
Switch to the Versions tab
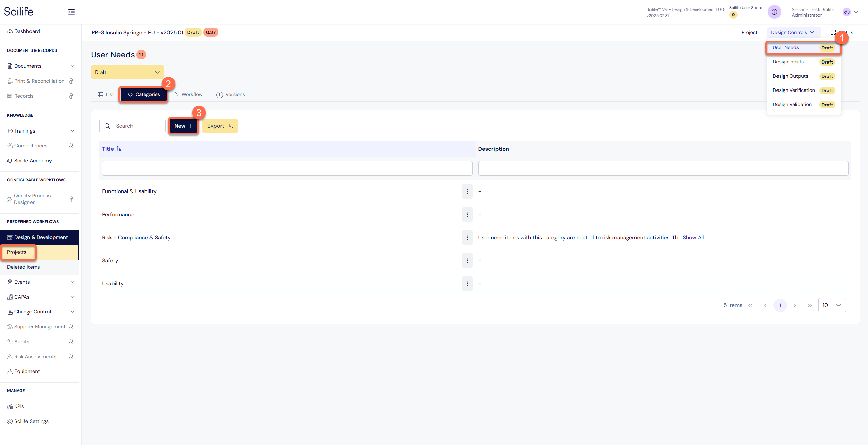(x=230, y=94)
